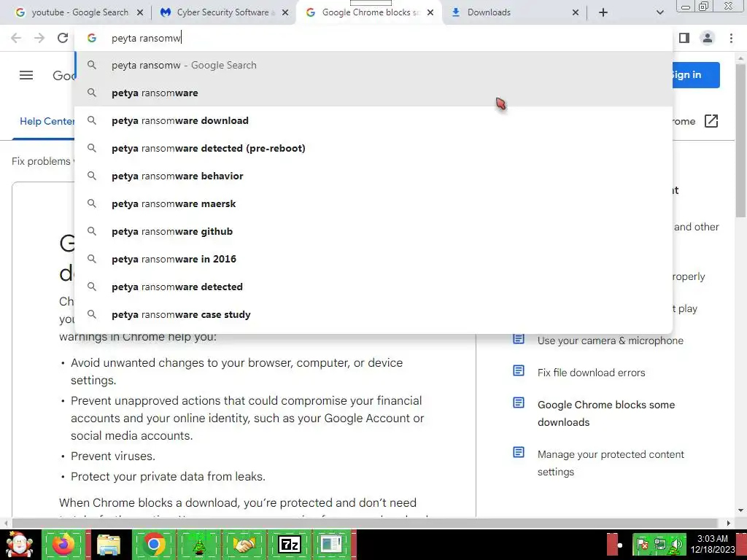Pick 'petya ransomware behavior' suggestion
The height and width of the screenshot is (560, 747).
(x=373, y=176)
